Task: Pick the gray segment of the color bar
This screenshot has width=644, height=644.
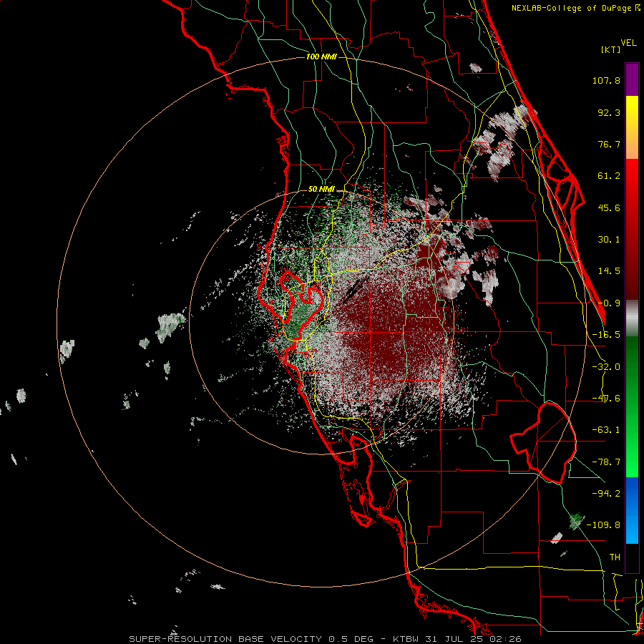Action: point(632,318)
